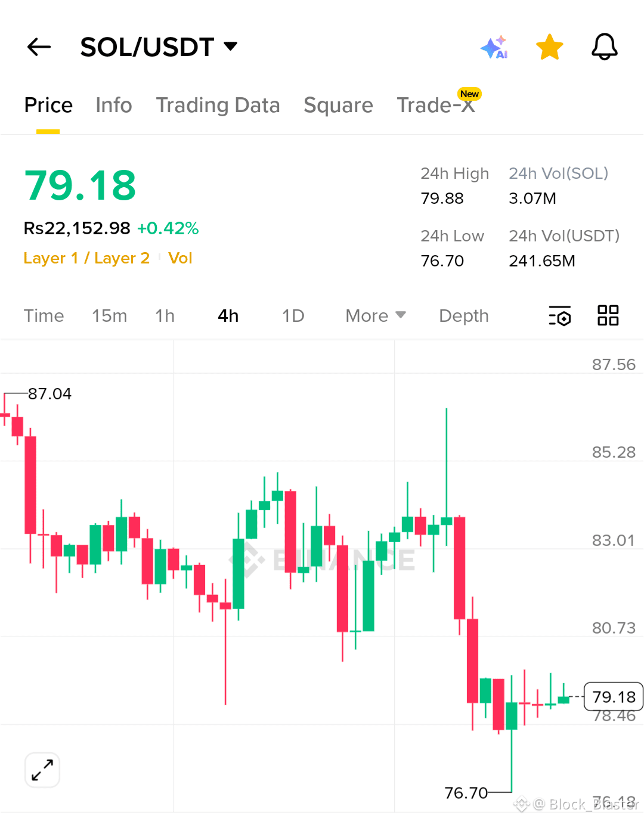
Task: Expand chart to fullscreen
Action: pyautogui.click(x=42, y=770)
